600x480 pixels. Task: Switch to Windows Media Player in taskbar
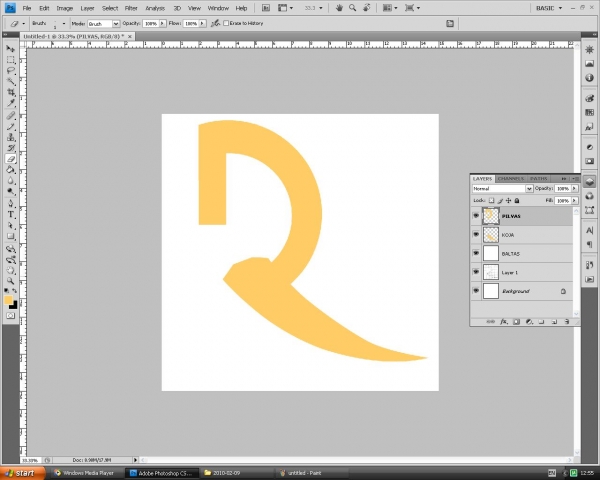tap(87, 473)
